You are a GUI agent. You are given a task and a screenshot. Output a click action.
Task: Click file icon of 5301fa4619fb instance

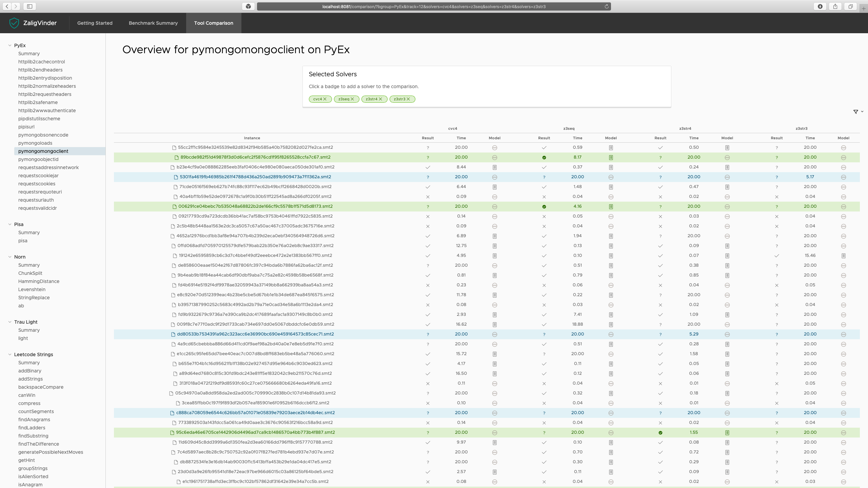point(176,177)
